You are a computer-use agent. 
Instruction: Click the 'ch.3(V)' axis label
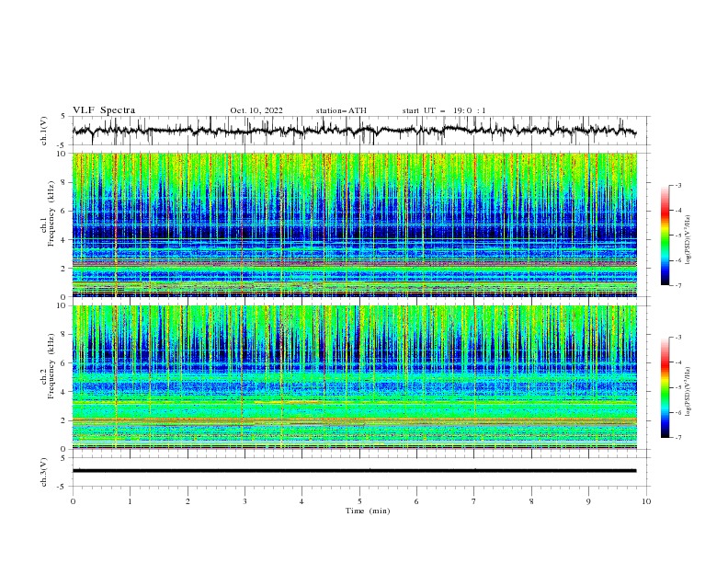coord(44,472)
